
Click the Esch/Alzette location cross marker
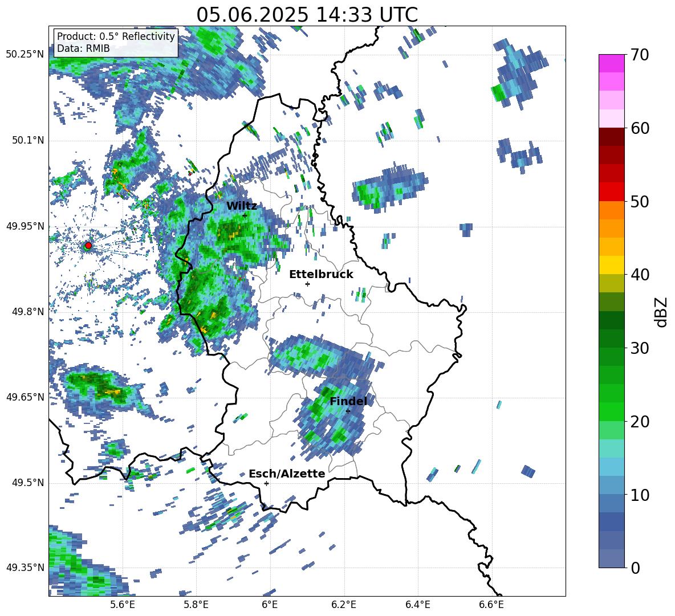point(266,483)
